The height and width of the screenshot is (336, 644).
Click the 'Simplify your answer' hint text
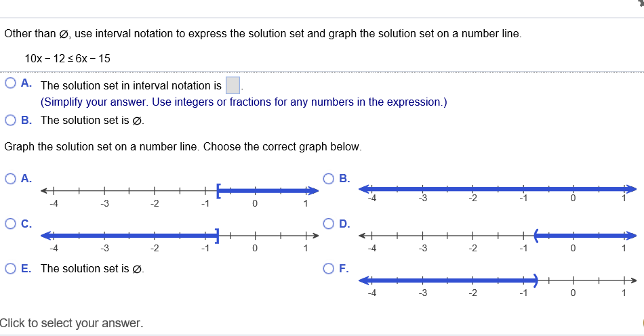243,102
